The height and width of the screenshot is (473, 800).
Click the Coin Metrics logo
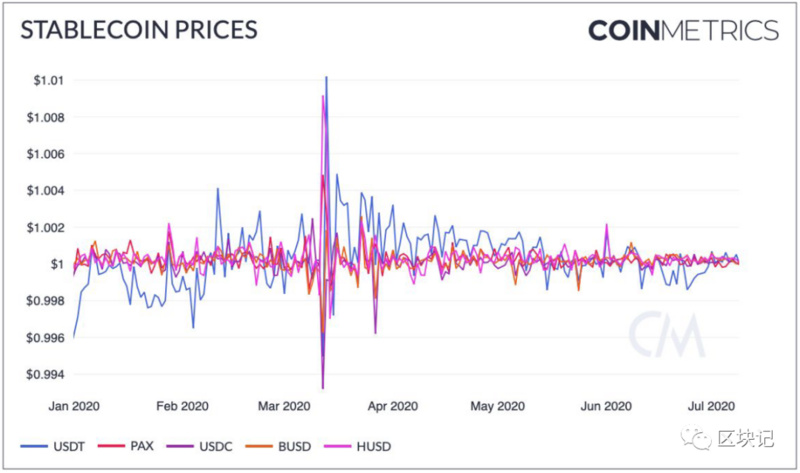682,30
